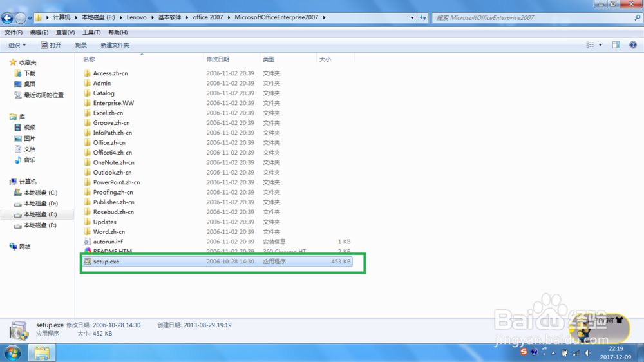
Task: Change view with the view icon
Action: (590, 45)
